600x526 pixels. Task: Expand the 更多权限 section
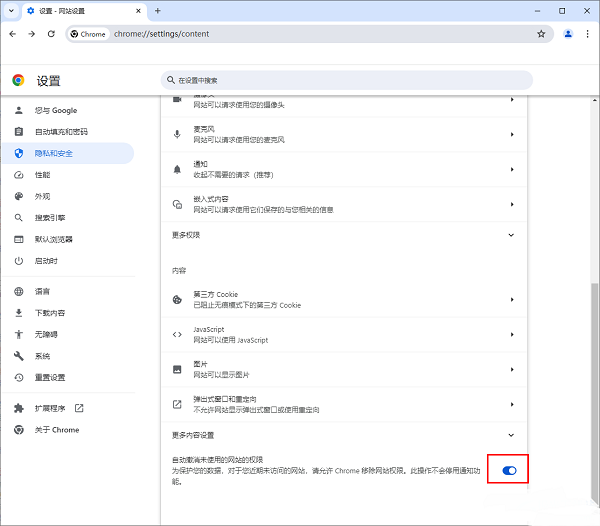tap(511, 235)
